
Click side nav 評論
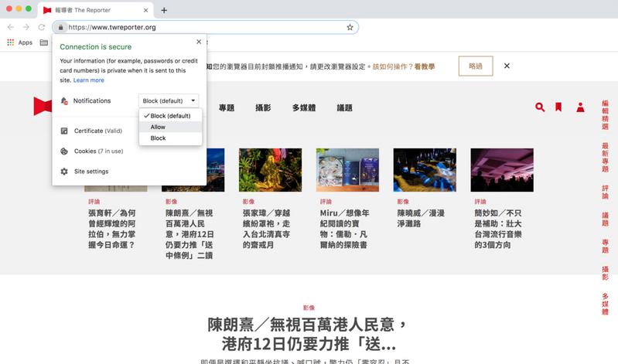pos(605,192)
